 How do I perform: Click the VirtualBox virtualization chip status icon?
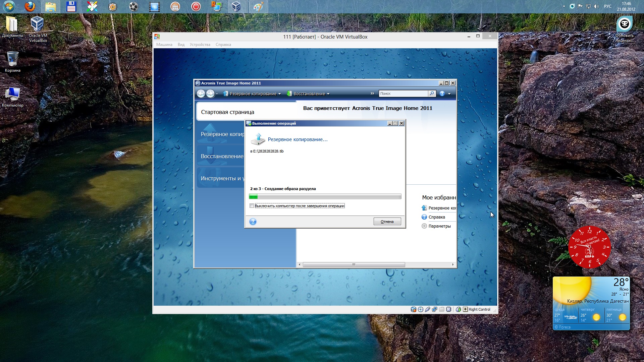pos(449,309)
